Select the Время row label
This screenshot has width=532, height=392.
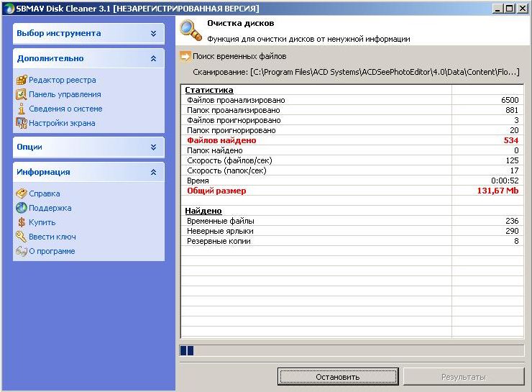198,181
